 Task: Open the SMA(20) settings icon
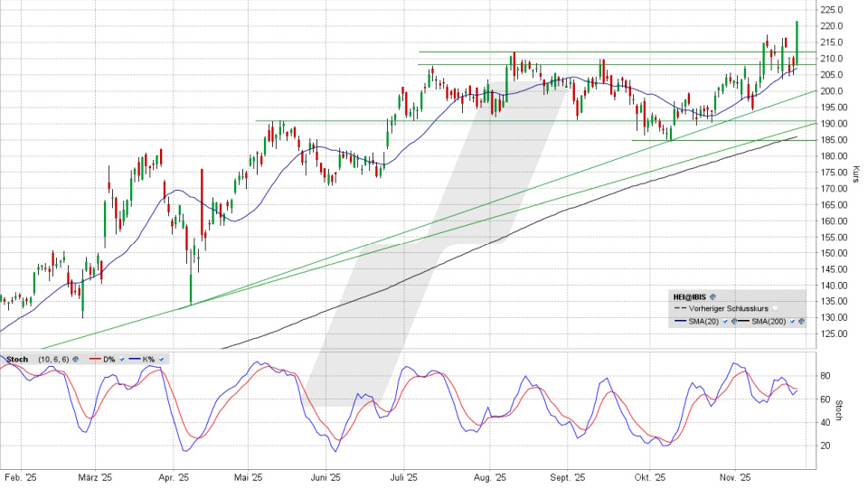click(x=733, y=322)
